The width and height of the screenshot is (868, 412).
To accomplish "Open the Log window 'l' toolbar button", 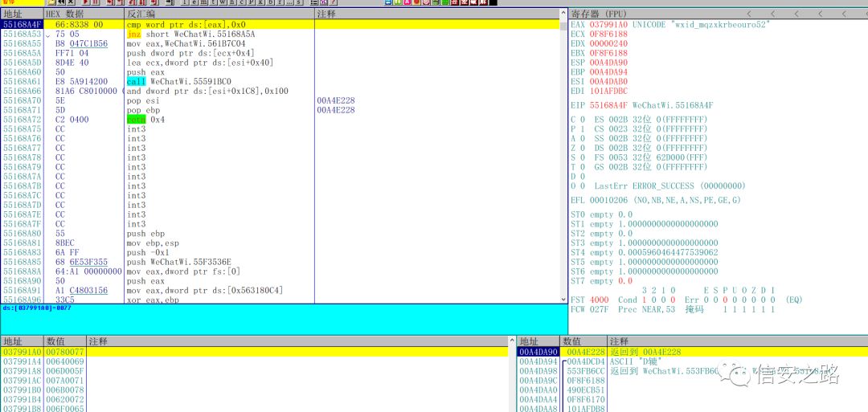I will (184, 2).
